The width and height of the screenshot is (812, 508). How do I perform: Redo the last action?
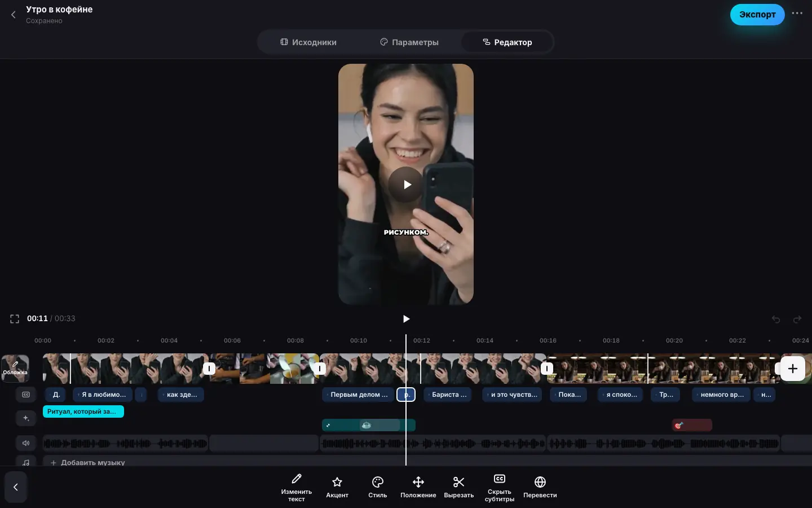coord(797,319)
